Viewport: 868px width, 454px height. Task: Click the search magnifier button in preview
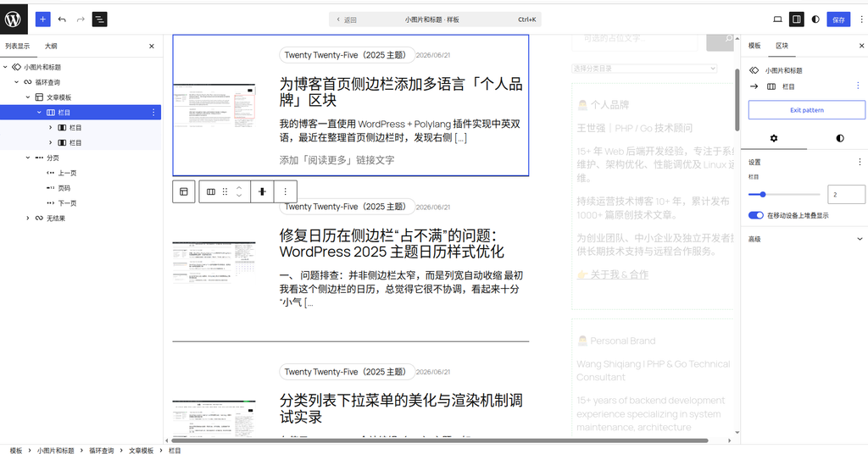(721, 41)
